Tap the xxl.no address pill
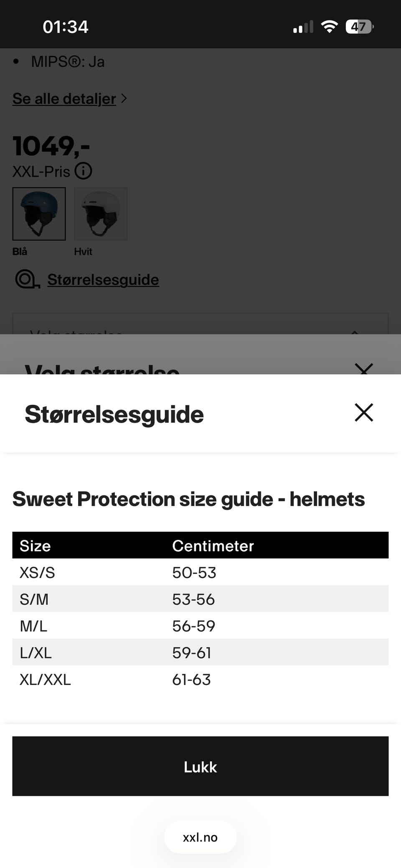 200,837
